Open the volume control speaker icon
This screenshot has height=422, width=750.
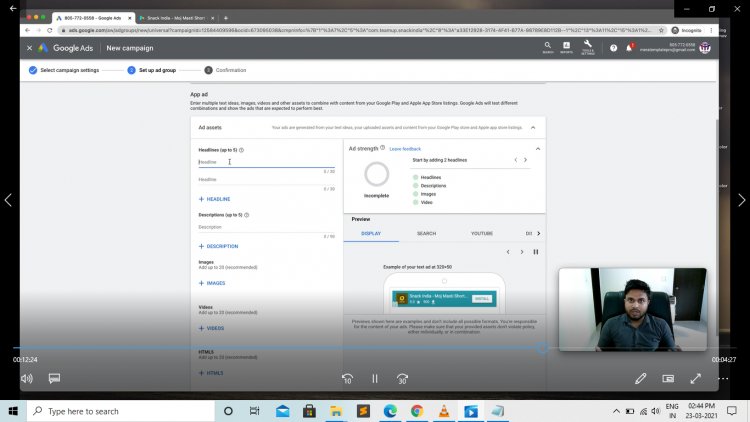(27, 379)
